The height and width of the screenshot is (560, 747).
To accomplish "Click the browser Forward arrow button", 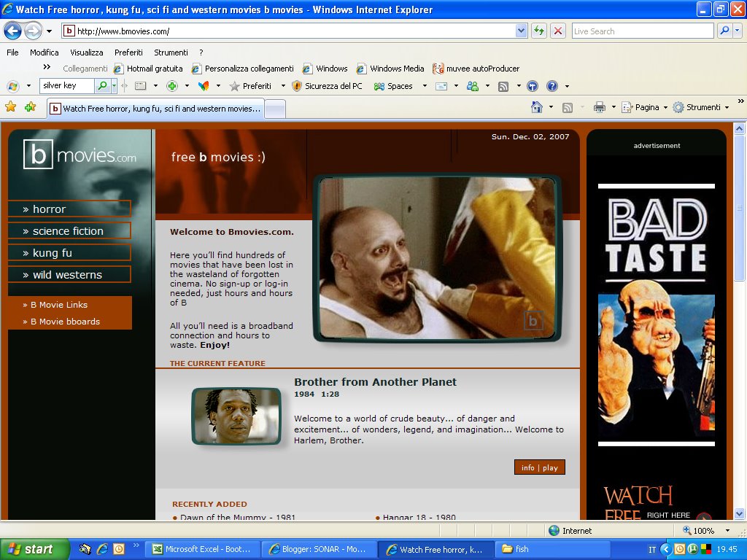I will pyautogui.click(x=33, y=31).
